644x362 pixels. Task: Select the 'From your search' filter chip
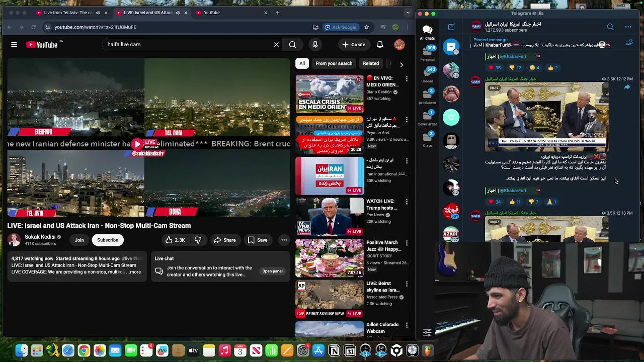334,64
